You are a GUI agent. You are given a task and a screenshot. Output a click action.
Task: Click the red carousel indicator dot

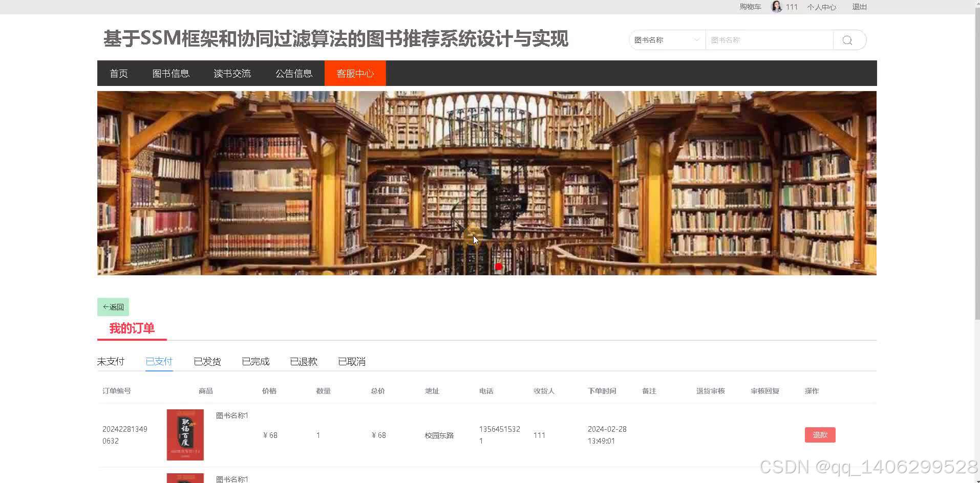(x=498, y=267)
